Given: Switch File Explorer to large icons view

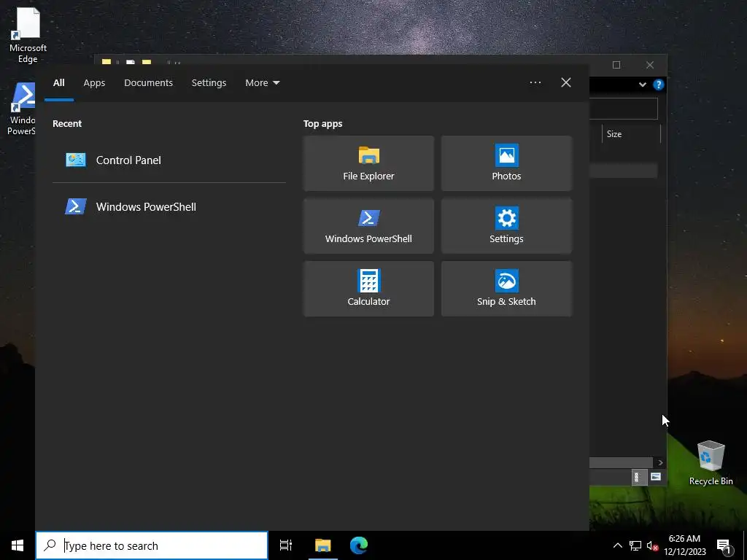Looking at the screenshot, I should [x=656, y=477].
